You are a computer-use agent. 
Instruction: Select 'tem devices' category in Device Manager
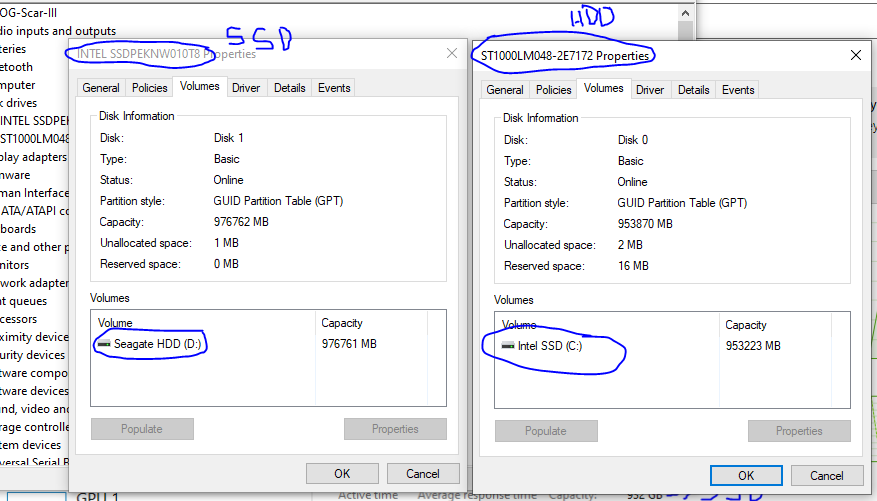[31, 445]
